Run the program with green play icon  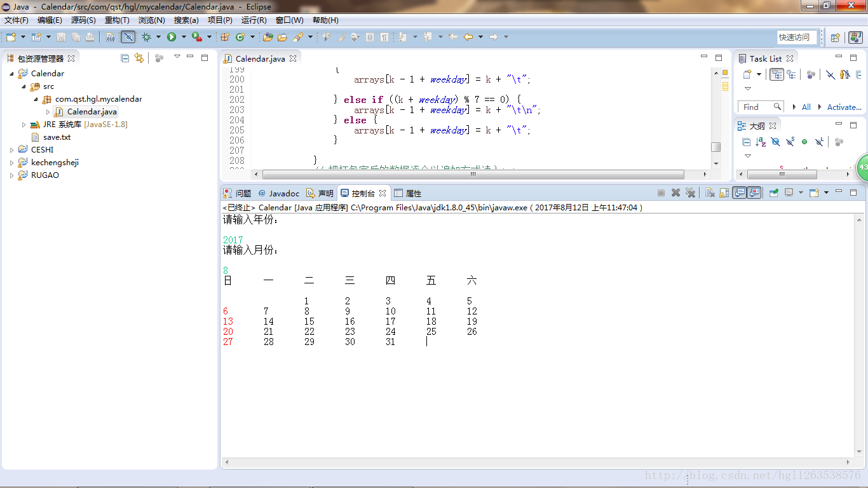click(x=172, y=37)
